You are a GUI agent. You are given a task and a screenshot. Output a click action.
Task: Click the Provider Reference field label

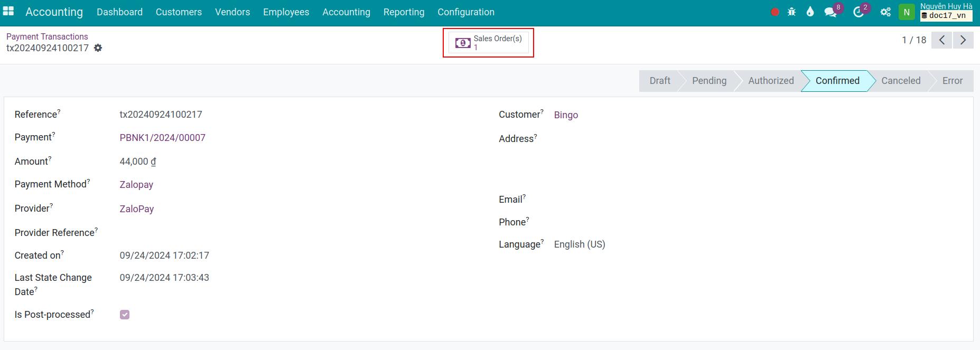pos(56,233)
